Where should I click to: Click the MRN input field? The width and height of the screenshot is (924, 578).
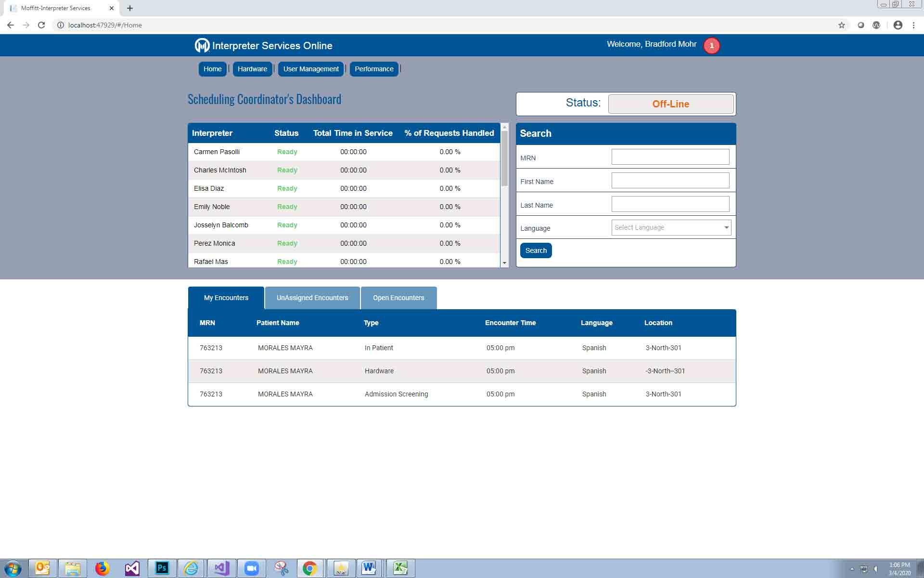pos(670,157)
